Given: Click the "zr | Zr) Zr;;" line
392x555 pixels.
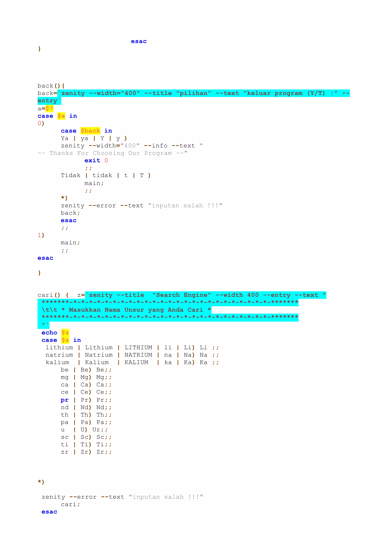Looking at the screenshot, I should 86,452.
